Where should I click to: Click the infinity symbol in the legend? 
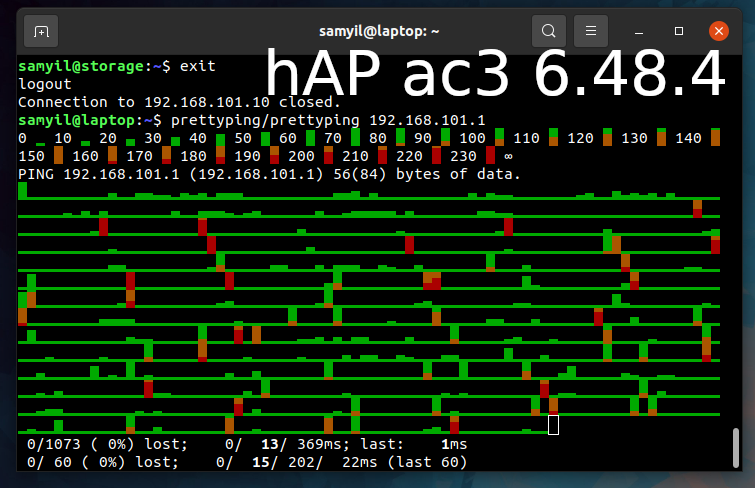click(x=508, y=156)
